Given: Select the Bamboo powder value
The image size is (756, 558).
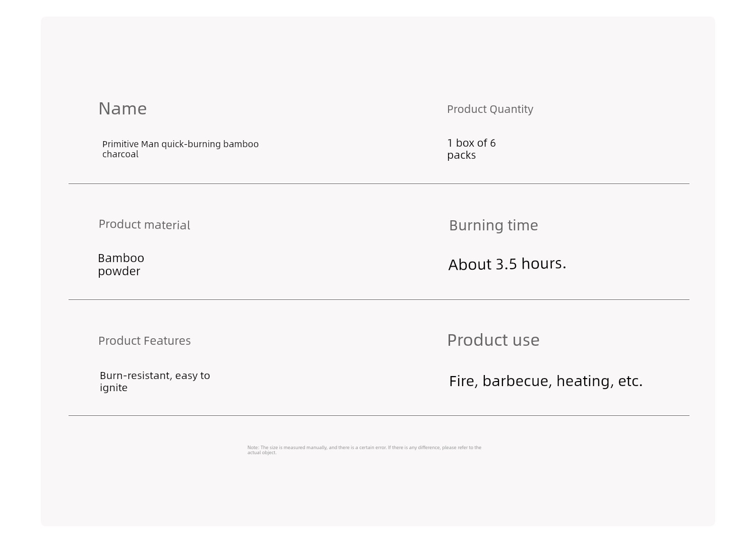Looking at the screenshot, I should (121, 265).
